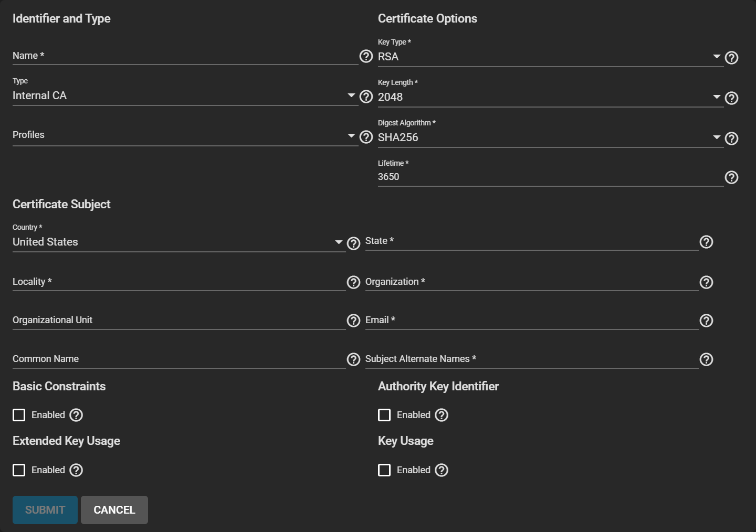Check the Key Usage Enabled box
The width and height of the screenshot is (756, 532).
384,470
